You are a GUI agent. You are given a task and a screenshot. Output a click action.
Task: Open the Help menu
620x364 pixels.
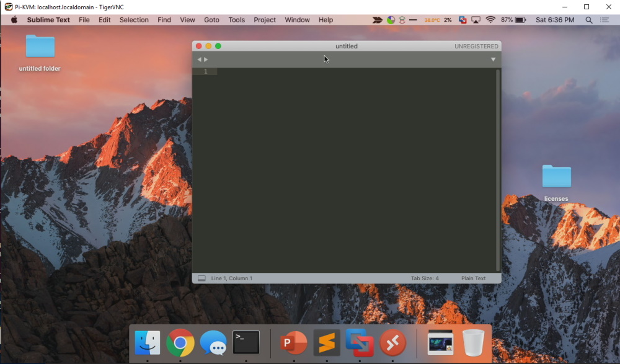click(326, 20)
